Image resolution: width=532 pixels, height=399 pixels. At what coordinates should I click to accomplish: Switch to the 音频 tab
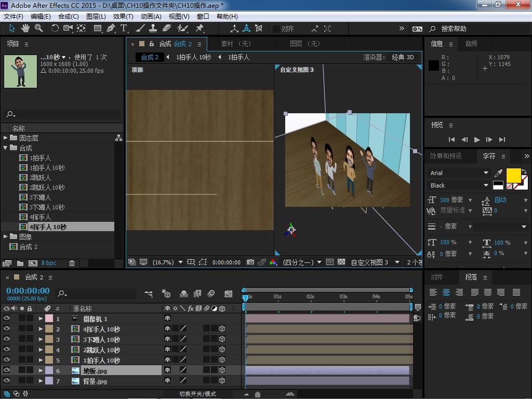tap(471, 44)
